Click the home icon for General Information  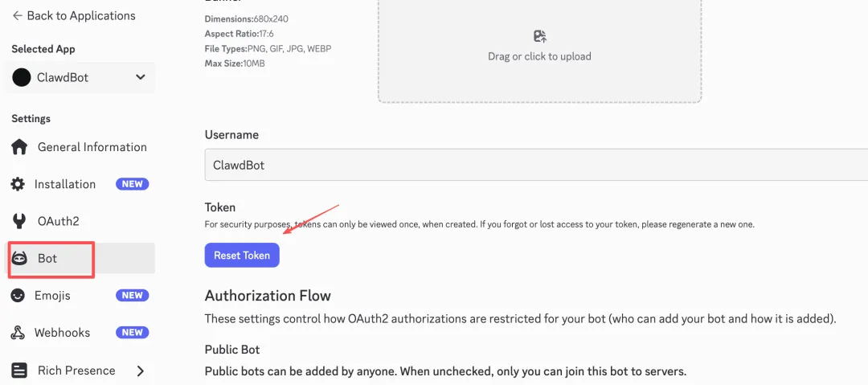tap(19, 147)
